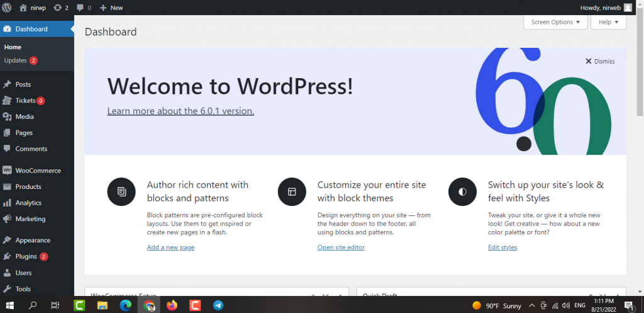Click the Posts pin icon
This screenshot has height=313, width=644.
[x=7, y=84]
